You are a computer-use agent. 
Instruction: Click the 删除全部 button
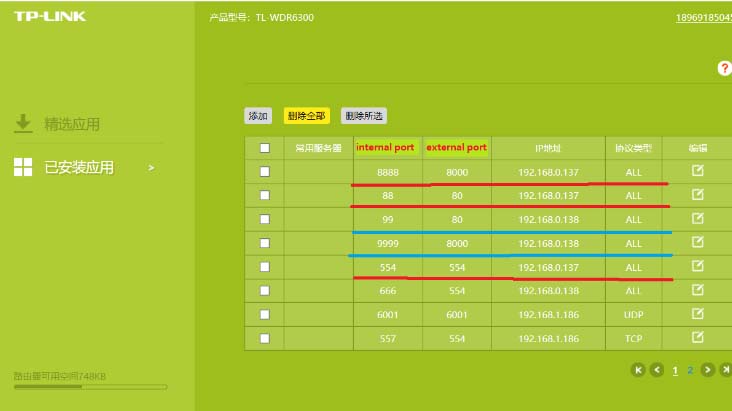(x=307, y=116)
